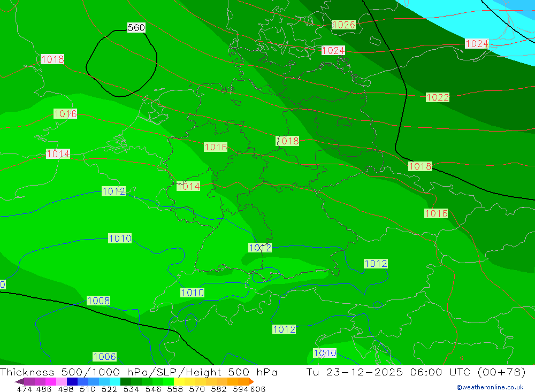Pick the cyan swatch in the legend
The height and width of the screenshot is (392, 535).
115,381
